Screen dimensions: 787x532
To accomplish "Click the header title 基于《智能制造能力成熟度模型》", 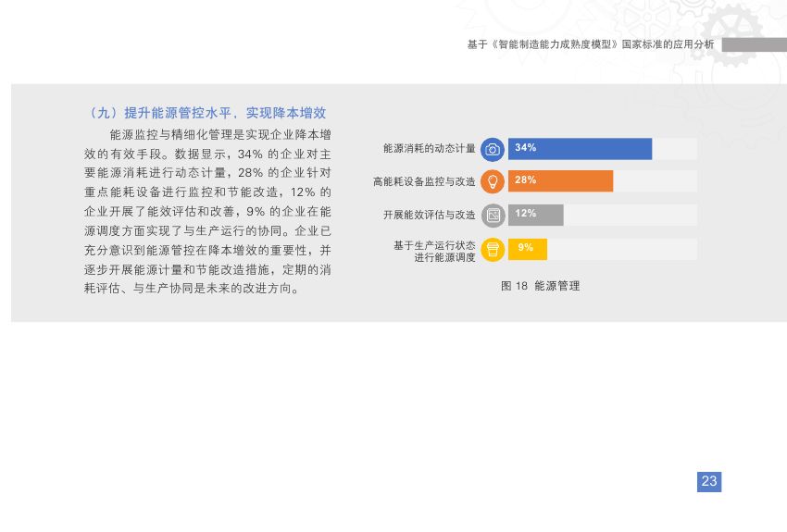I will click(591, 44).
